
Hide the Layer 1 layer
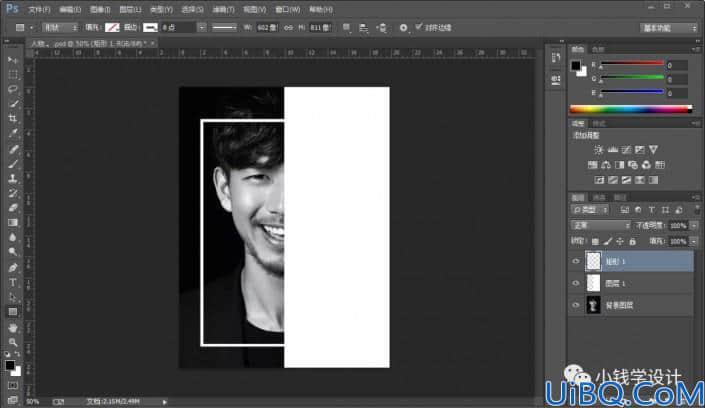coord(576,283)
